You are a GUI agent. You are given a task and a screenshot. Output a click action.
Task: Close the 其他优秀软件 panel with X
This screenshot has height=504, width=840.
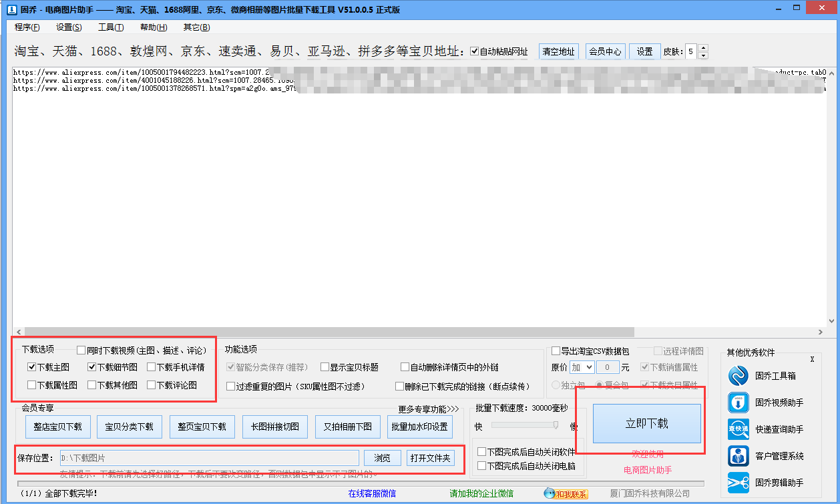812,359
